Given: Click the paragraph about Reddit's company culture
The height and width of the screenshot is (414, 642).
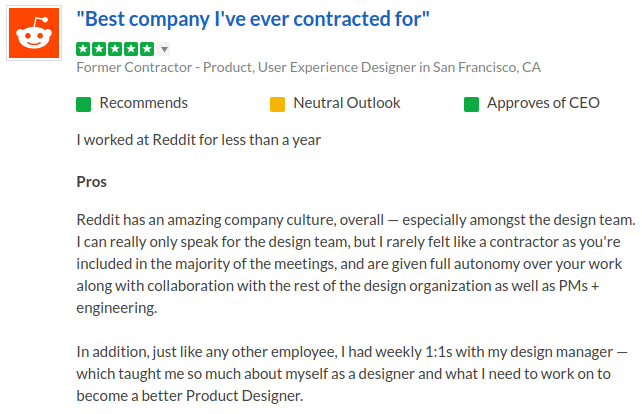Looking at the screenshot, I should click(356, 264).
